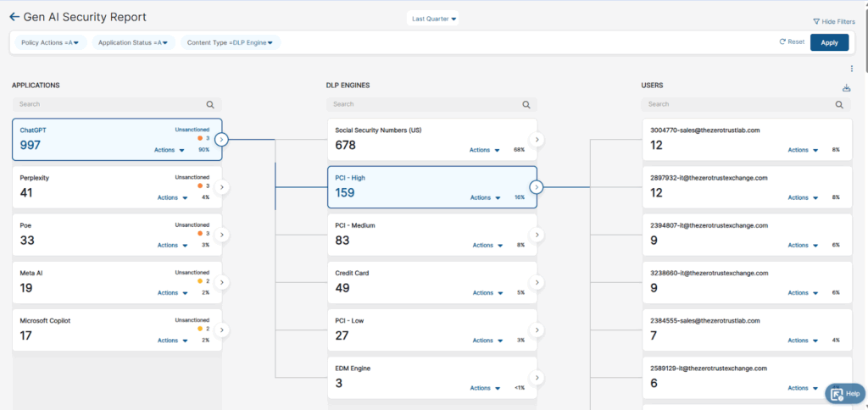
Task: Expand the ChatGPT card chevron arrow
Action: pos(221,140)
